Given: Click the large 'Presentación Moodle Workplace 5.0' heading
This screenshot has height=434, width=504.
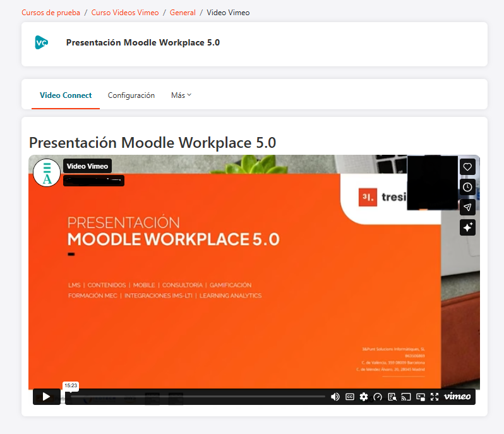Looking at the screenshot, I should (152, 143).
